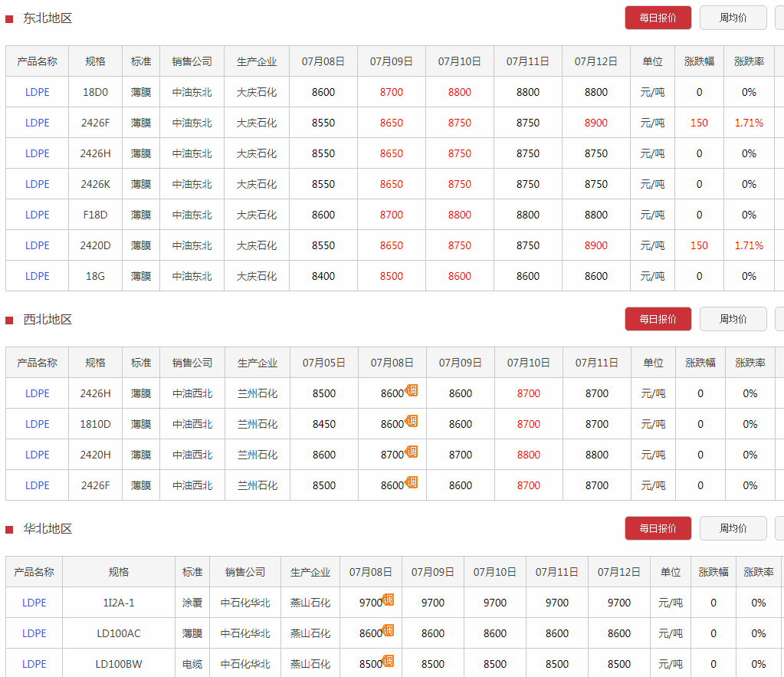Select 每日报价 tab for 华北地区

coord(658,528)
